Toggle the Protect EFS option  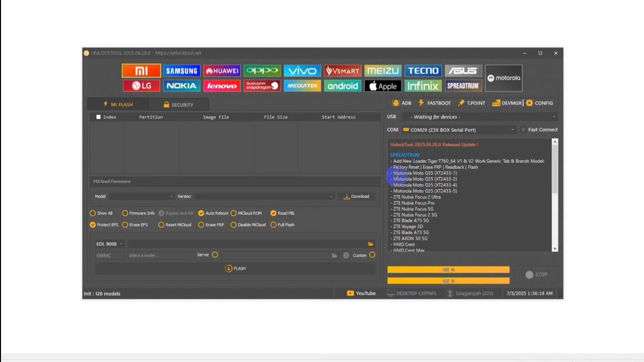104,225
